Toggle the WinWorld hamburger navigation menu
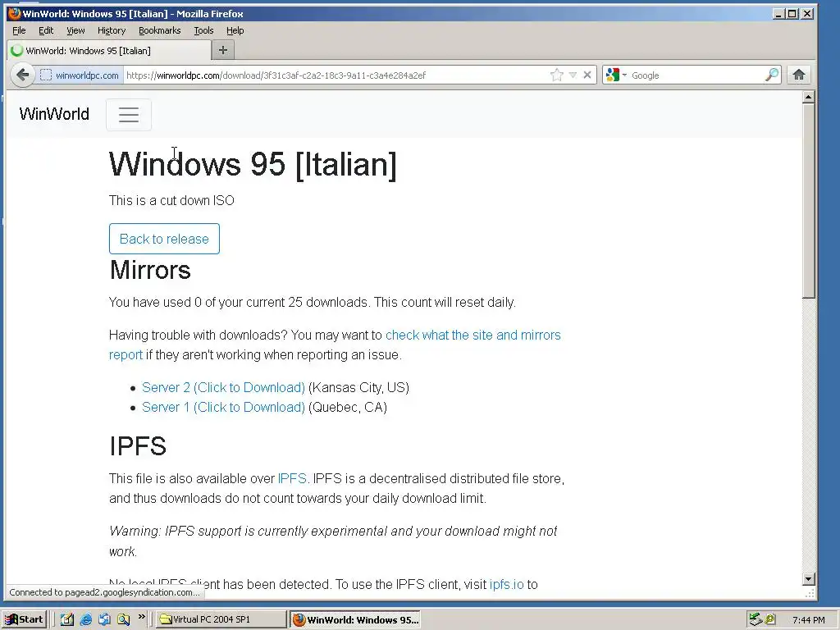 [129, 115]
